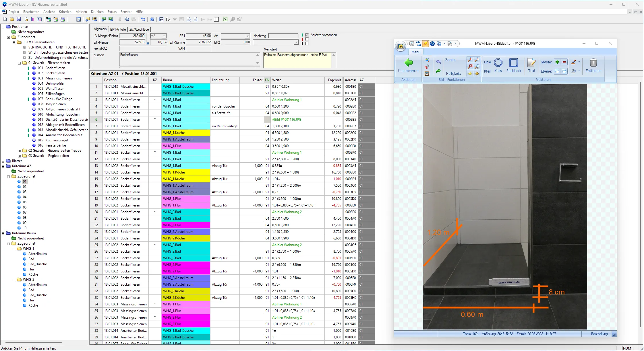The image size is (644, 351).
Task: Click the Fx formula icon
Action: pos(168,19)
